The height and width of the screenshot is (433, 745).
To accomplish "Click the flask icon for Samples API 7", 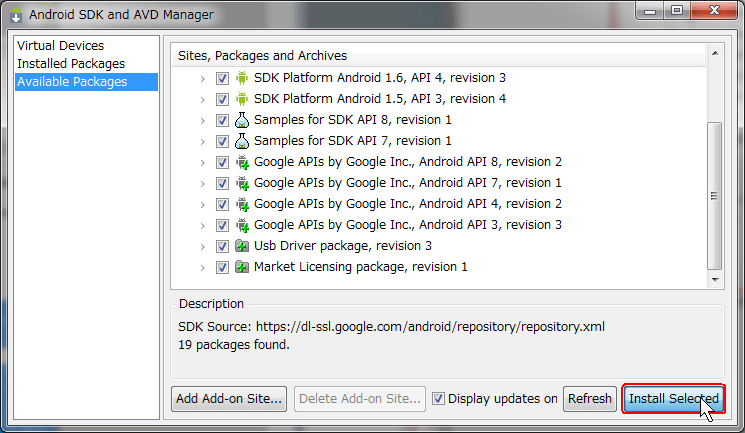I will coord(242,141).
